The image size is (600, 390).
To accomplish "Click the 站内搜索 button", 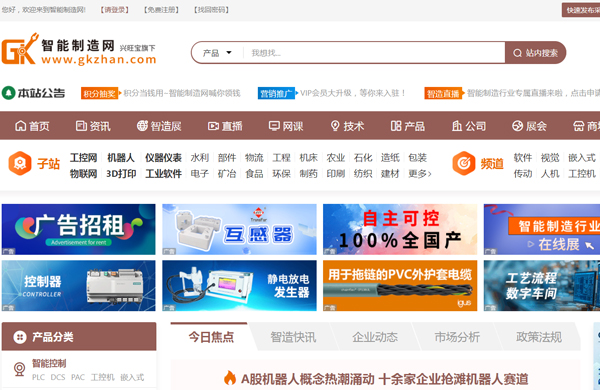I will [535, 53].
